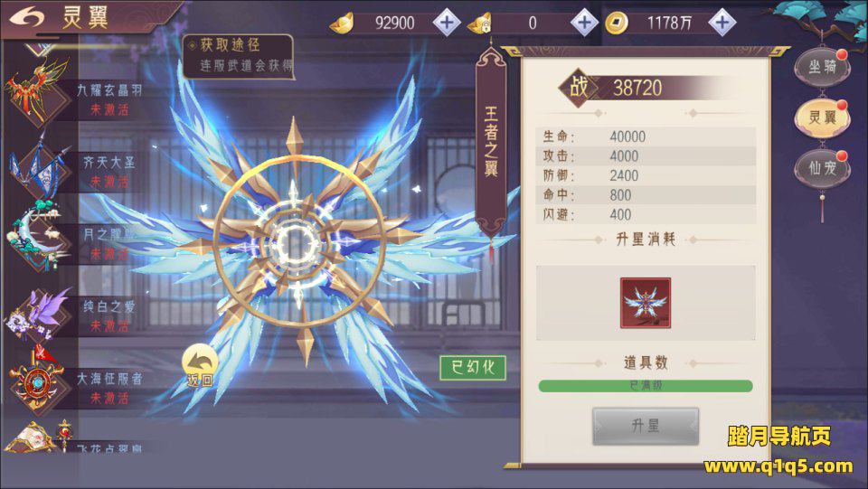Image resolution: width=868 pixels, height=489 pixels.
Task: Switch to the 灵翼 tab
Action: click(822, 118)
